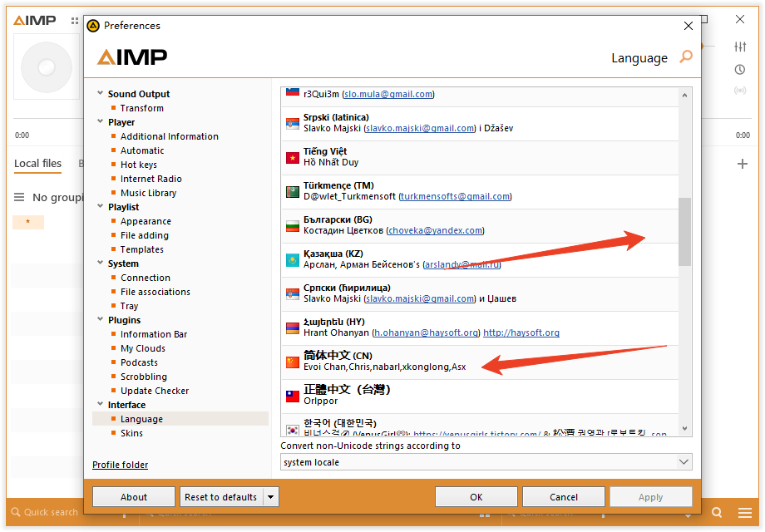
Task: Open Music Library settings
Action: point(148,193)
